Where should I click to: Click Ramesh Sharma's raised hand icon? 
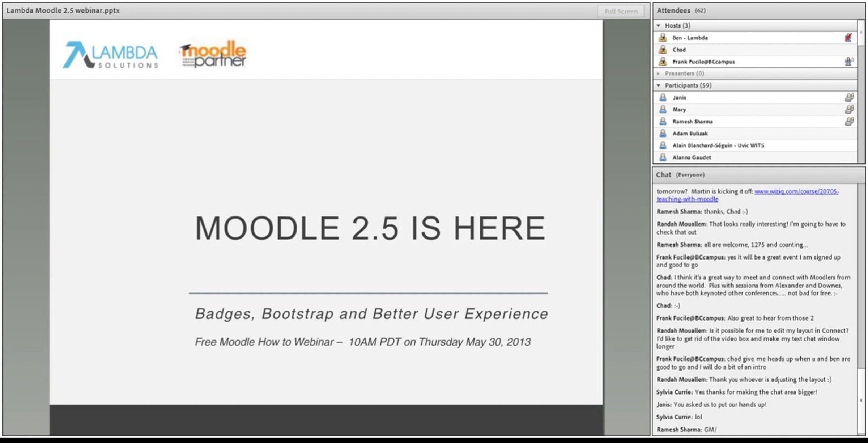pyautogui.click(x=849, y=121)
